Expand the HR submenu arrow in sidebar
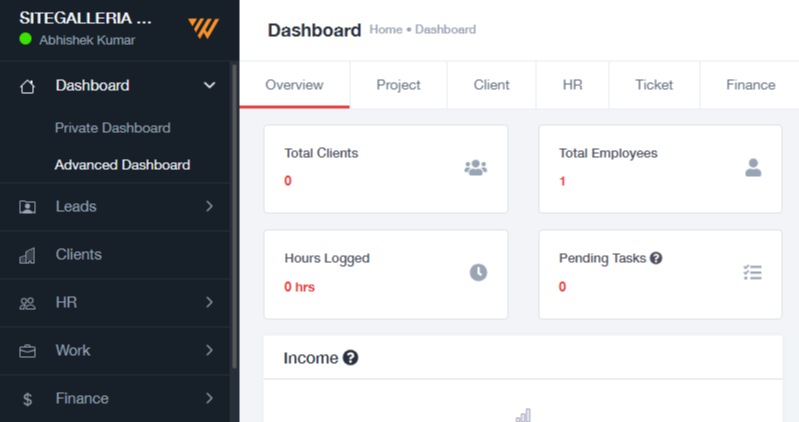The width and height of the screenshot is (799, 422). tap(209, 302)
